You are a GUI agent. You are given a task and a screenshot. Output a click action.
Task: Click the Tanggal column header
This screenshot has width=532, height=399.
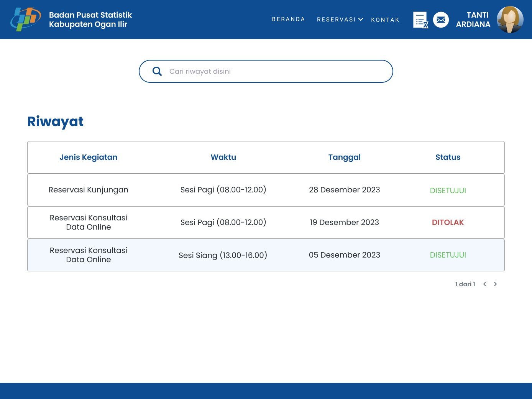click(344, 157)
